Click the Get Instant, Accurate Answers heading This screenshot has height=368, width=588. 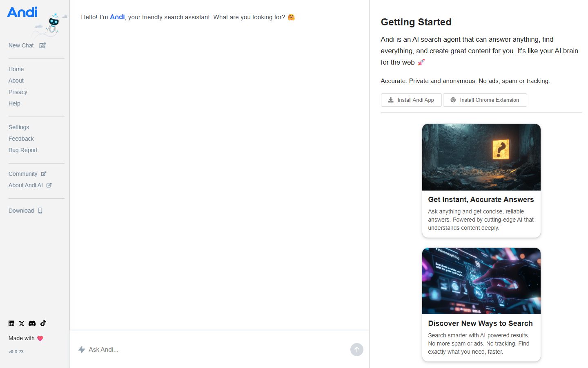pyautogui.click(x=481, y=200)
